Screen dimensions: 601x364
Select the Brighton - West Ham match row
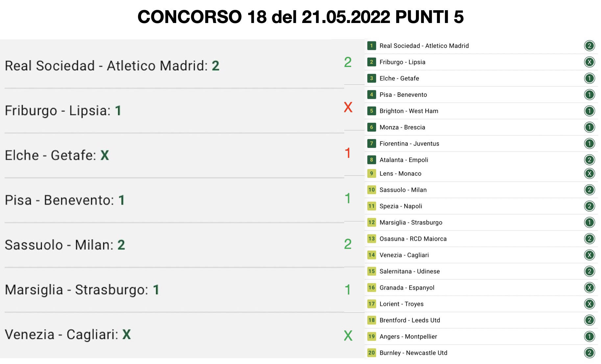click(409, 111)
